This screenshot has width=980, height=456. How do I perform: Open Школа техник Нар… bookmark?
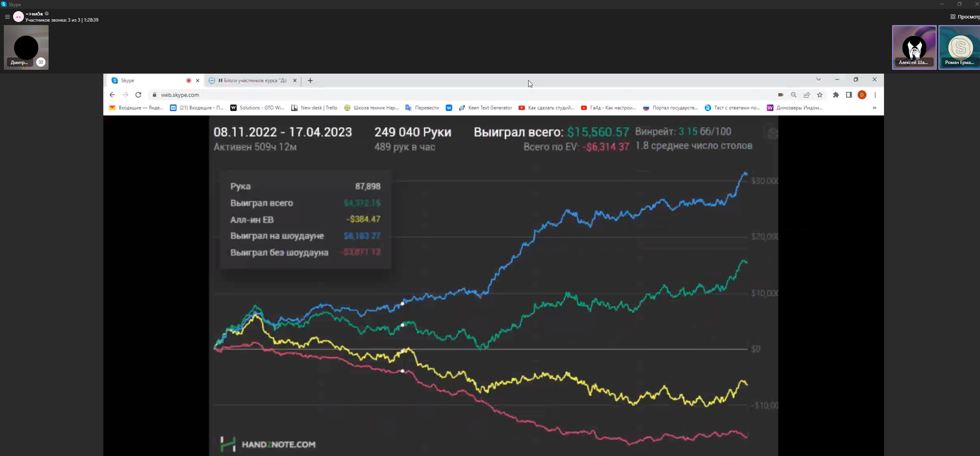(372, 108)
